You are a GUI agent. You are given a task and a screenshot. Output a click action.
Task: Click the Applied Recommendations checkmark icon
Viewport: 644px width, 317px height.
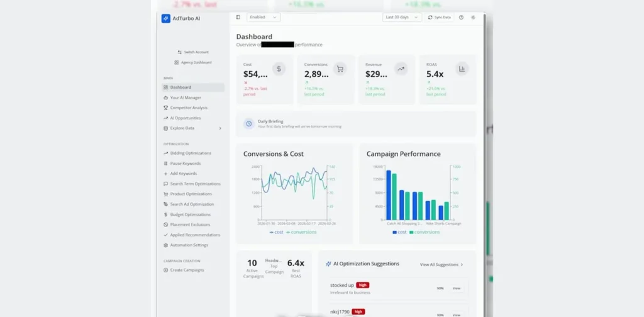click(x=165, y=235)
